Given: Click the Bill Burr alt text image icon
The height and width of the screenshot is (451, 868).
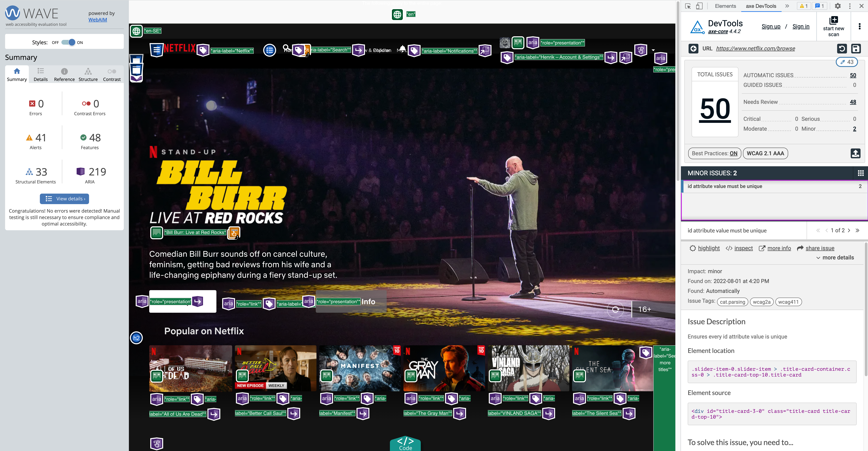Looking at the screenshot, I should (157, 233).
